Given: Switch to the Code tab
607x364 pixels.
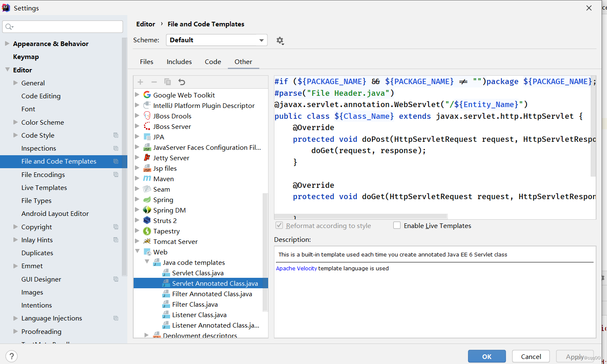Looking at the screenshot, I should pos(213,62).
